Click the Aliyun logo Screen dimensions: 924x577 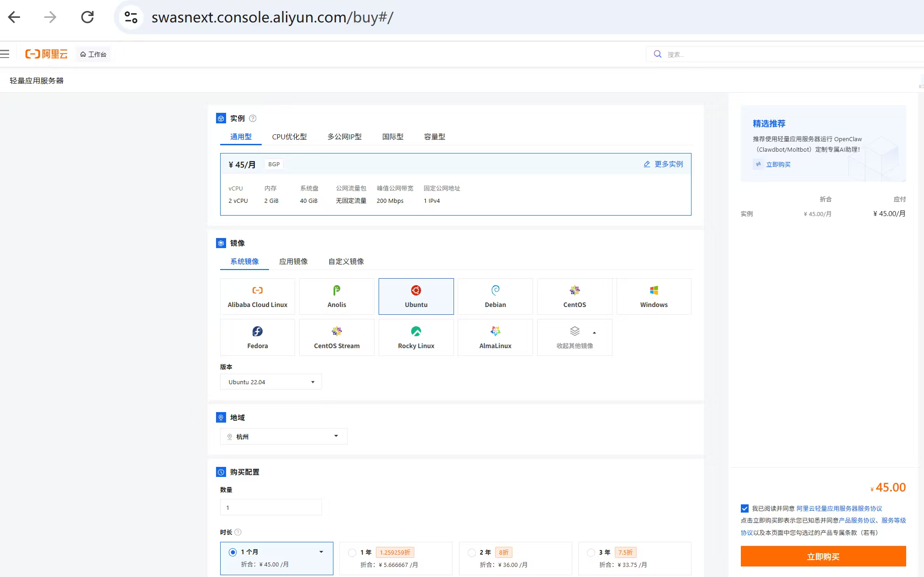(x=46, y=54)
